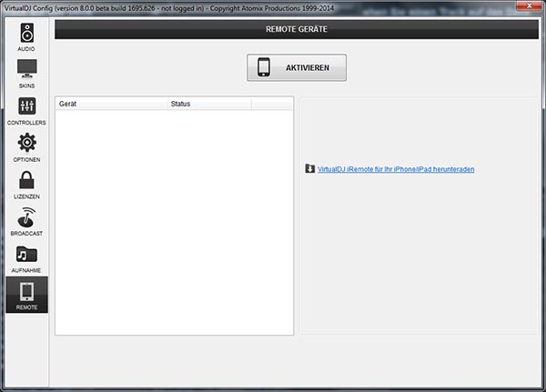Sort list by Status column header
Viewport: 546px width, 392px height.
[209, 104]
